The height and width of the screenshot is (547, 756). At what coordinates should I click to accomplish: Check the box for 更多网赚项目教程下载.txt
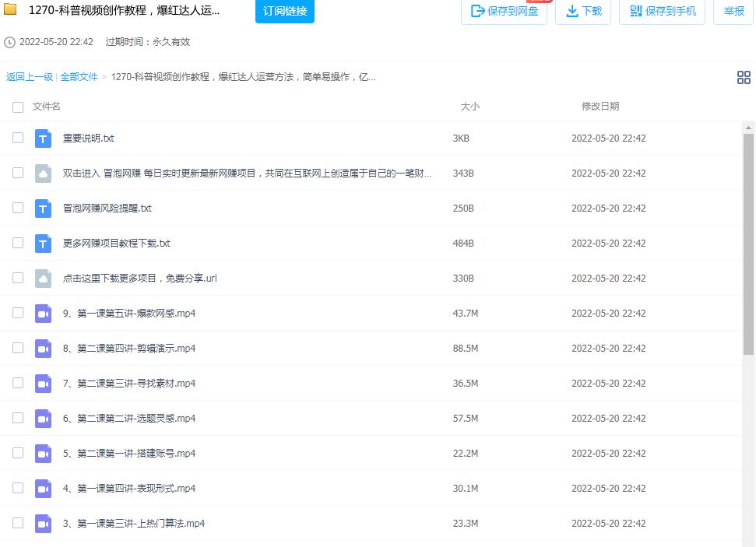[x=18, y=243]
